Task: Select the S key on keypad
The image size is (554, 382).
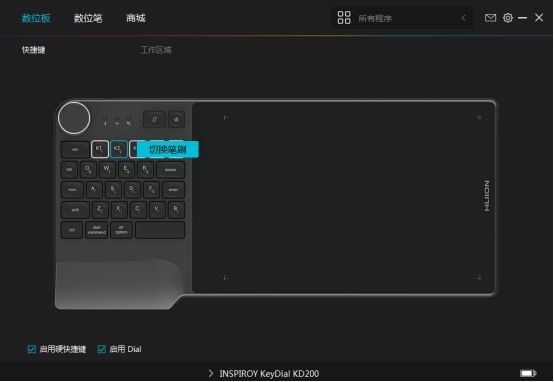Action: (x=113, y=190)
